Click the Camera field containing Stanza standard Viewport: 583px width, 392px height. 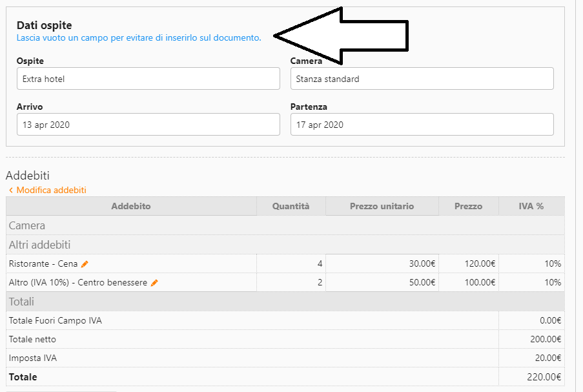(x=422, y=79)
